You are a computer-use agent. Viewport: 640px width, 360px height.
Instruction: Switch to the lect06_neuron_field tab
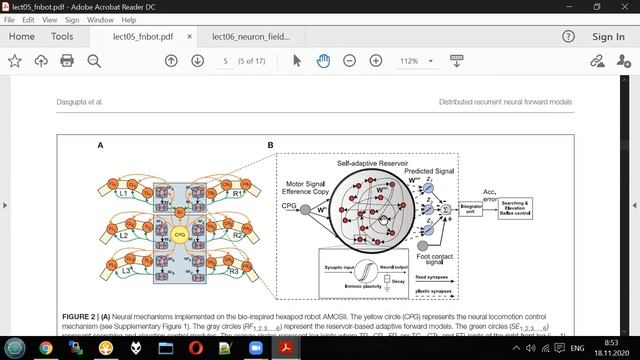[251, 36]
